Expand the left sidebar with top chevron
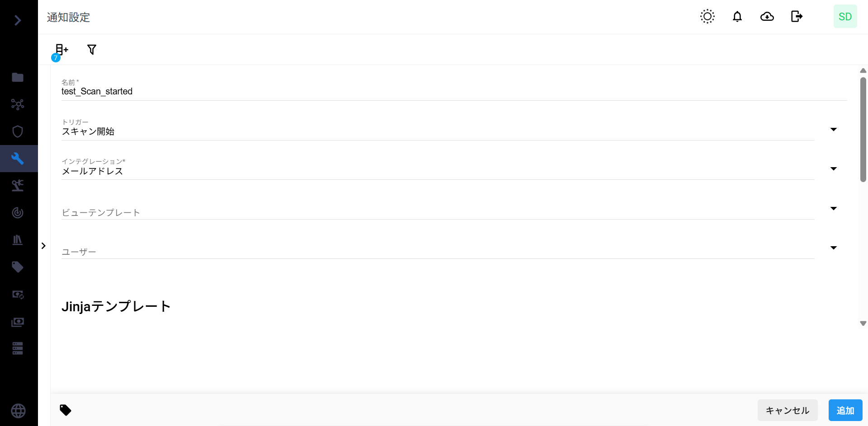The height and width of the screenshot is (426, 868). 18,20
